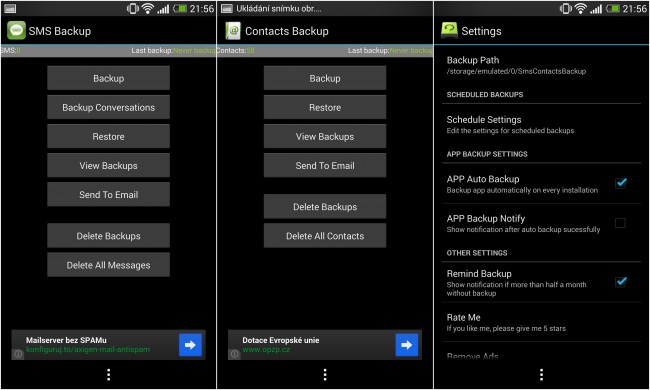Viewport: 650px width, 390px height.
Task: Tap Contacts count status text
Action: [235, 51]
